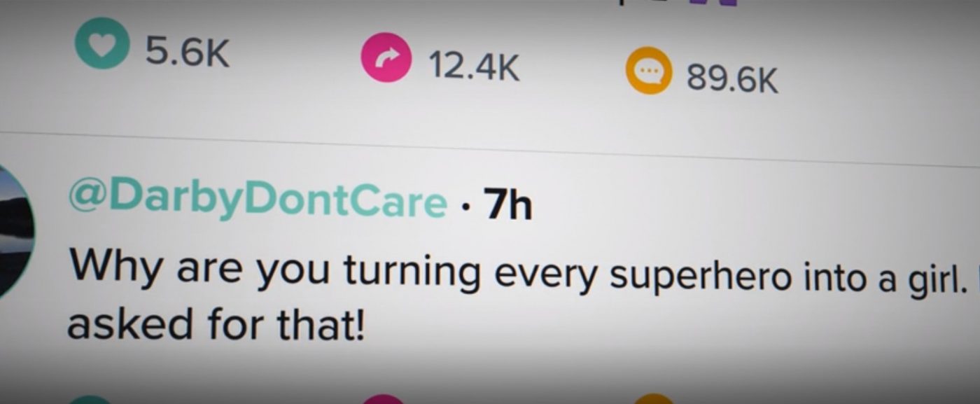The image size is (980, 404).
Task: Tap the partial orange comment icon under Darby's post
Action: click(654, 399)
